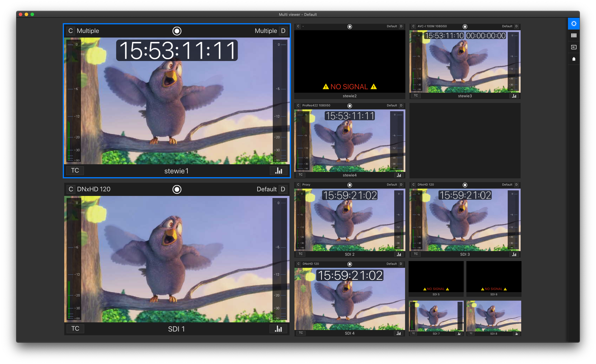The width and height of the screenshot is (596, 364).
Task: Click the TC button on SDI 3
Action: [416, 254]
